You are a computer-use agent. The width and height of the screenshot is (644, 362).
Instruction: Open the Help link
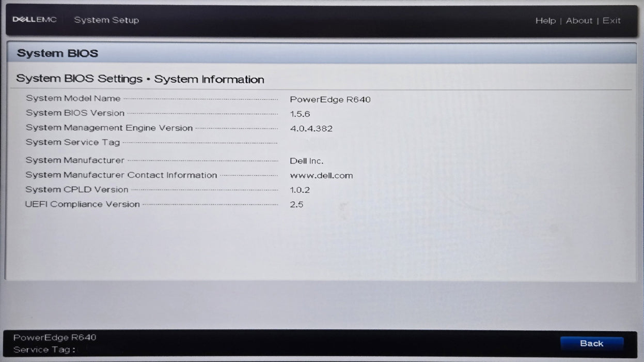545,21
